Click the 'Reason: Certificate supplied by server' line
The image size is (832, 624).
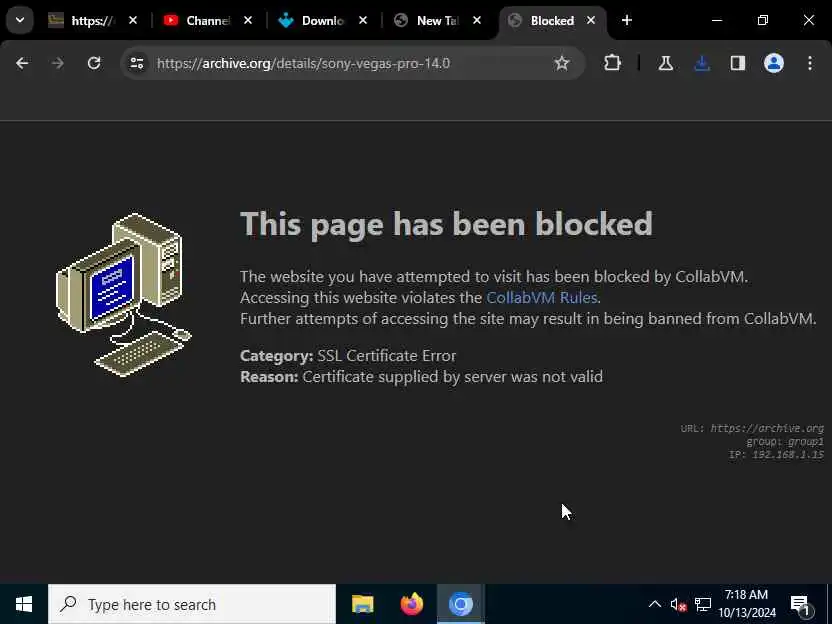point(421,377)
